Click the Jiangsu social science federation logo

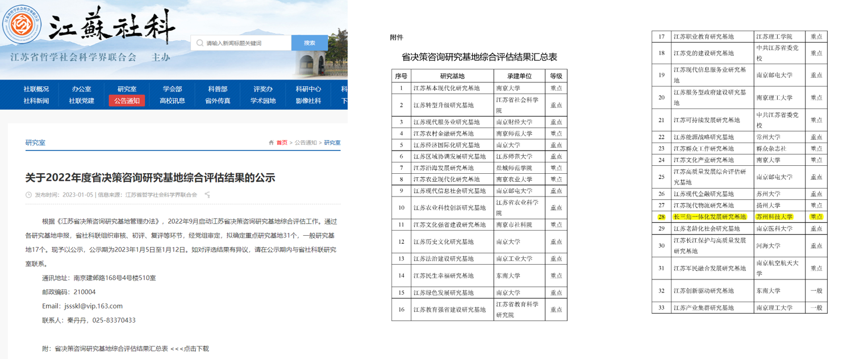point(22,25)
